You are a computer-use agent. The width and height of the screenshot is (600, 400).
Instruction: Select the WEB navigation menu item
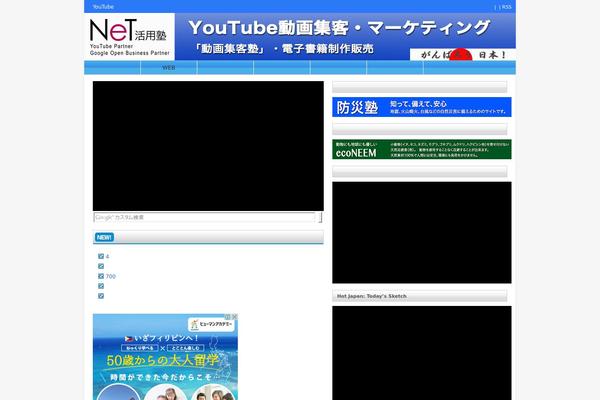[x=168, y=68]
